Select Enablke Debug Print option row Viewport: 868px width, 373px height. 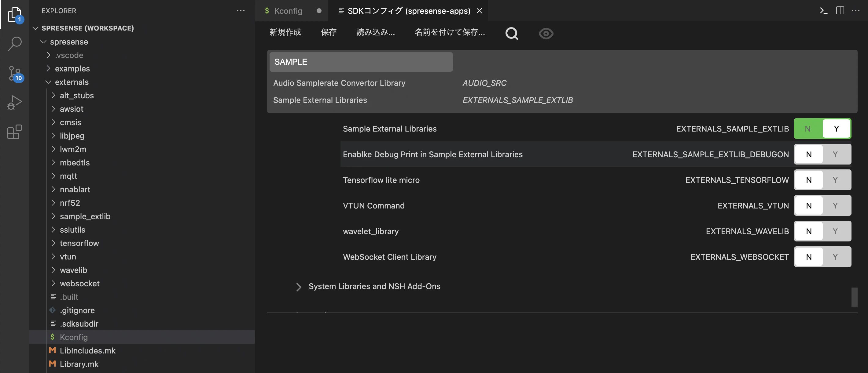click(595, 154)
